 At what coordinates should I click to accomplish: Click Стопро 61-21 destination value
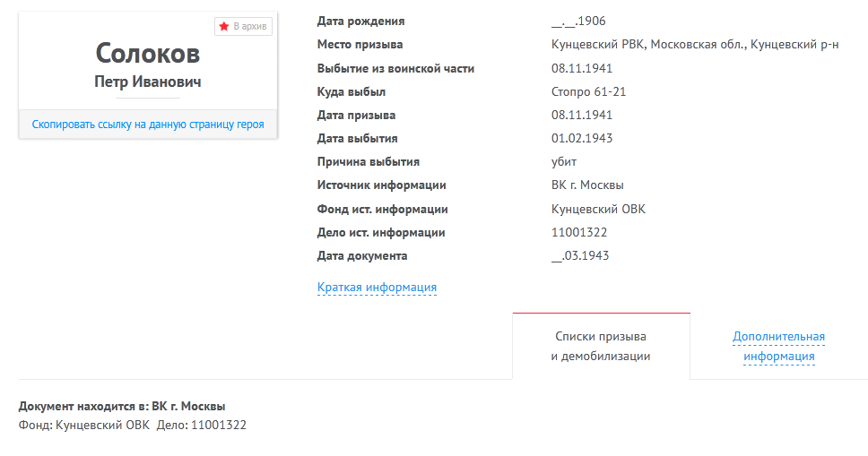(588, 92)
